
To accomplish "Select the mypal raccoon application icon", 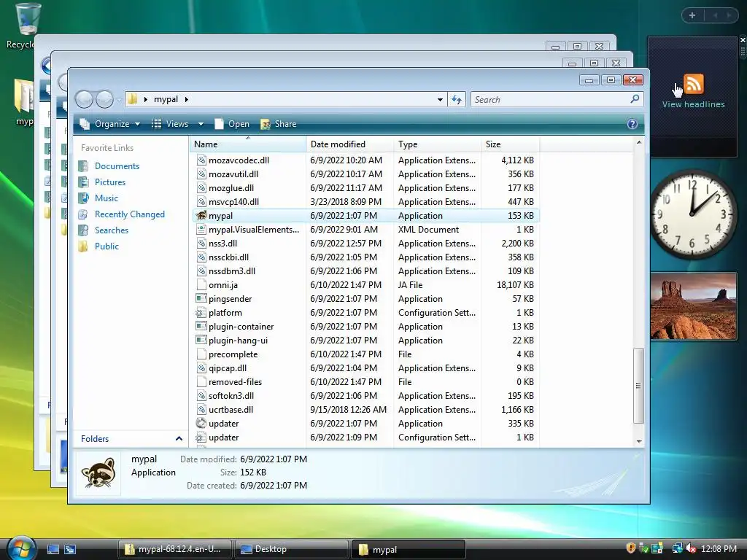I will (201, 216).
